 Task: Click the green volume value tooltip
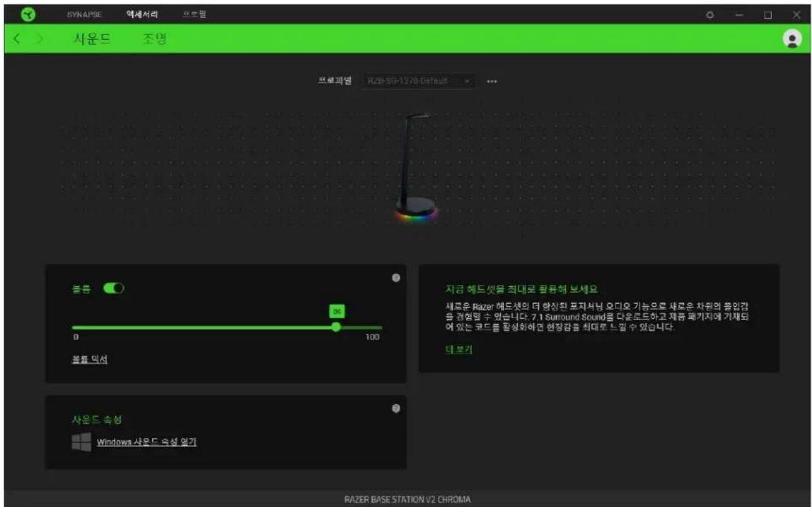[336, 311]
